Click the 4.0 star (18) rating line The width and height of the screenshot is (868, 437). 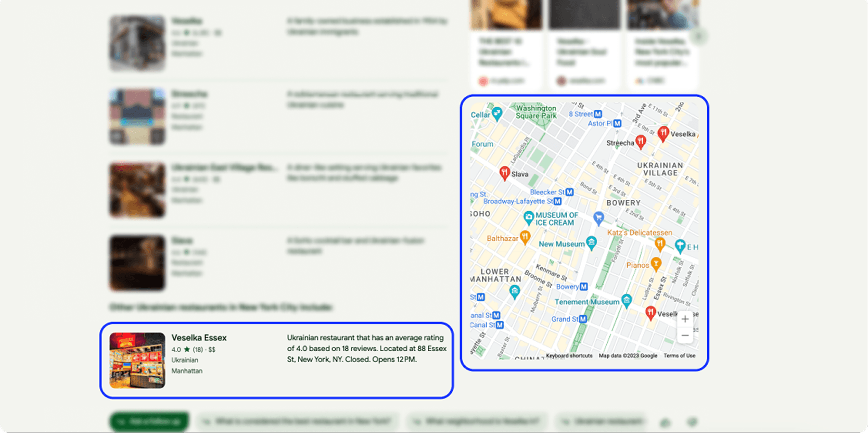click(x=193, y=350)
